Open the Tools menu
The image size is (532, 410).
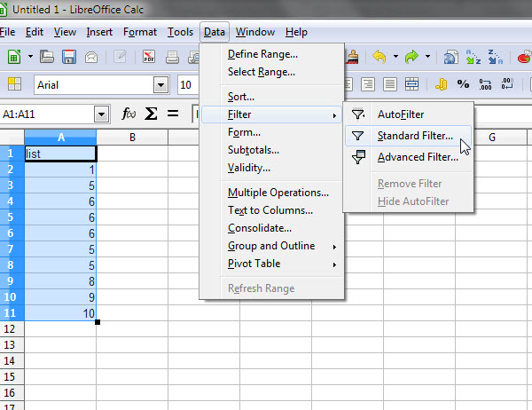click(180, 32)
